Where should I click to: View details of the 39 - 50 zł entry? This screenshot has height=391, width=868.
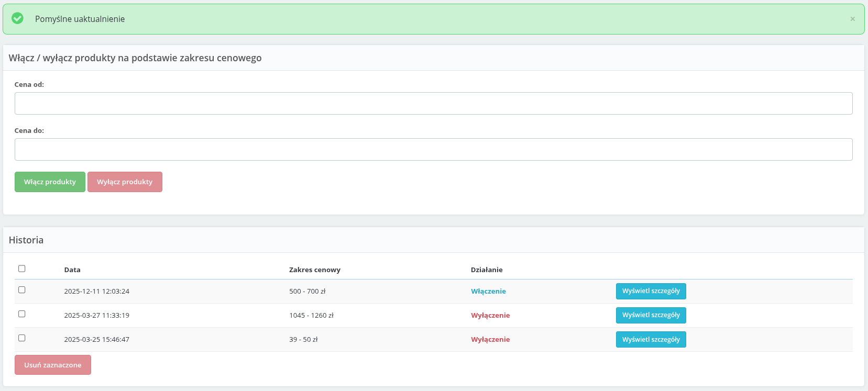click(x=651, y=340)
